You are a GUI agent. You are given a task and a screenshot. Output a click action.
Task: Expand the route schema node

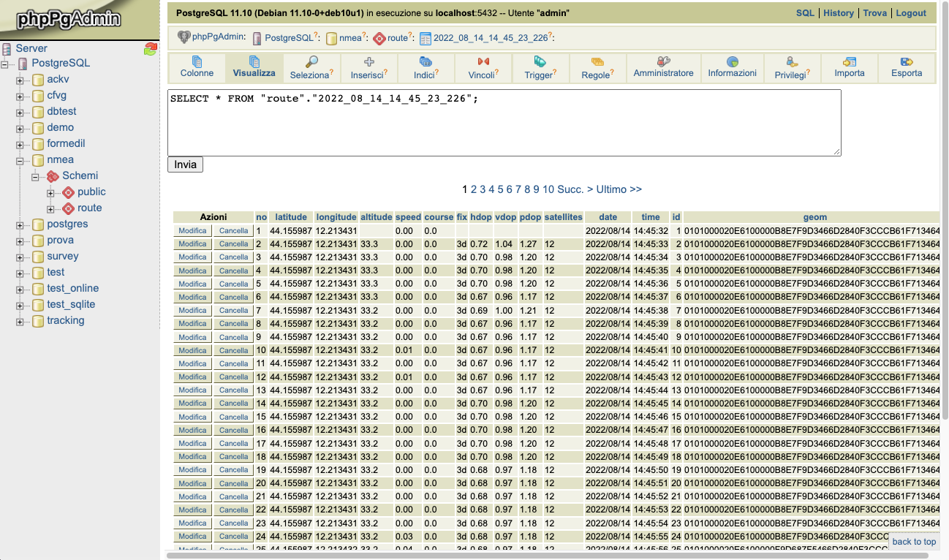click(x=50, y=208)
